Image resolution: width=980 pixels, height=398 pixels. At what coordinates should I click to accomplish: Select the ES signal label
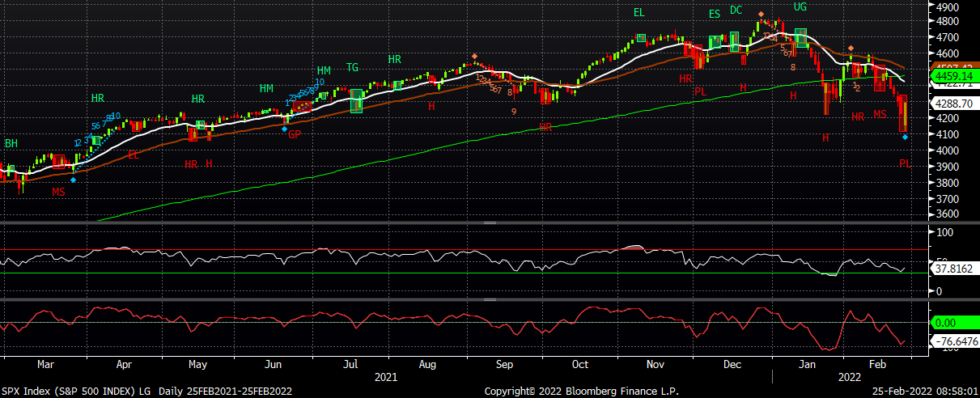(715, 14)
